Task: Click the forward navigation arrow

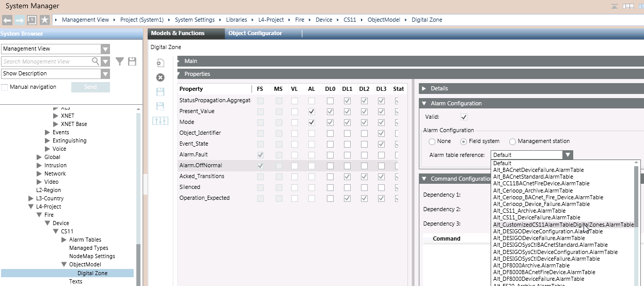Action: coord(20,20)
